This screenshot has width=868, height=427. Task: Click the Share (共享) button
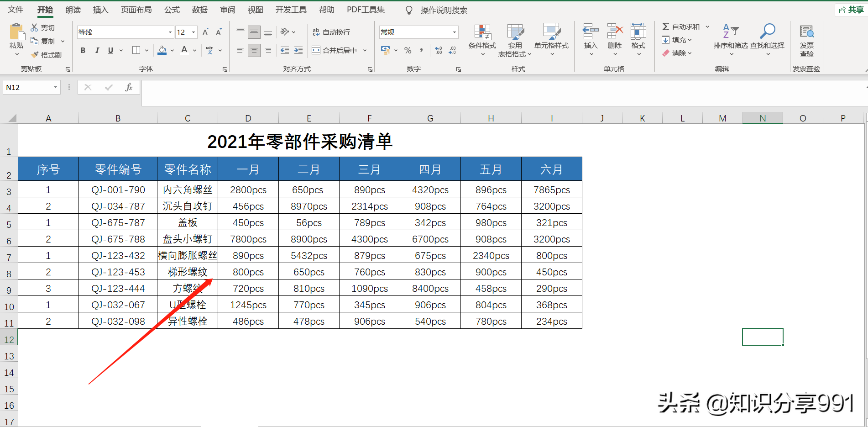(x=851, y=10)
